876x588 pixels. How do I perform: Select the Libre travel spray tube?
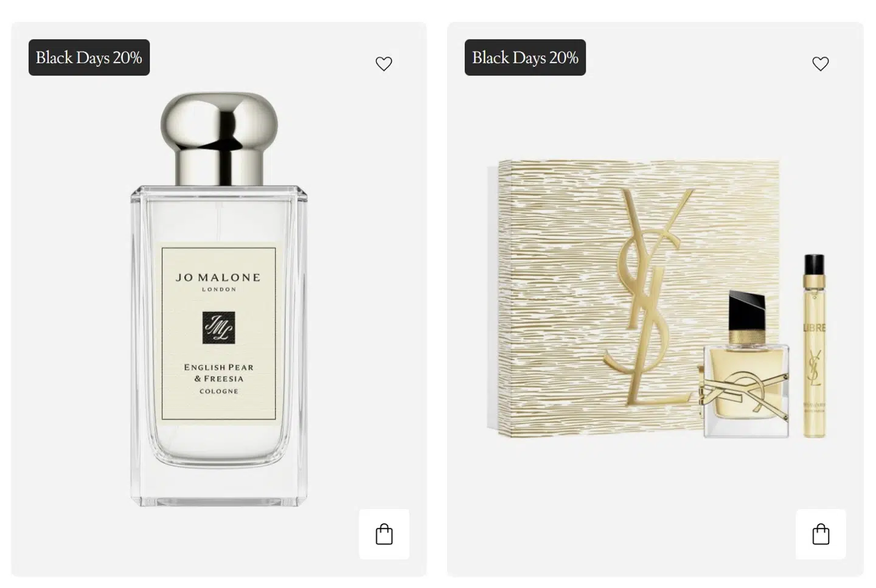(x=814, y=345)
